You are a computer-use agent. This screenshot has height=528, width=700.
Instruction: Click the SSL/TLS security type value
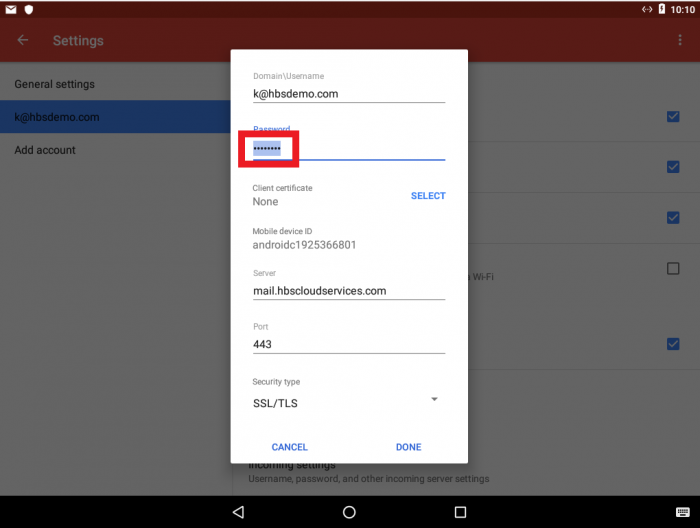(275, 403)
